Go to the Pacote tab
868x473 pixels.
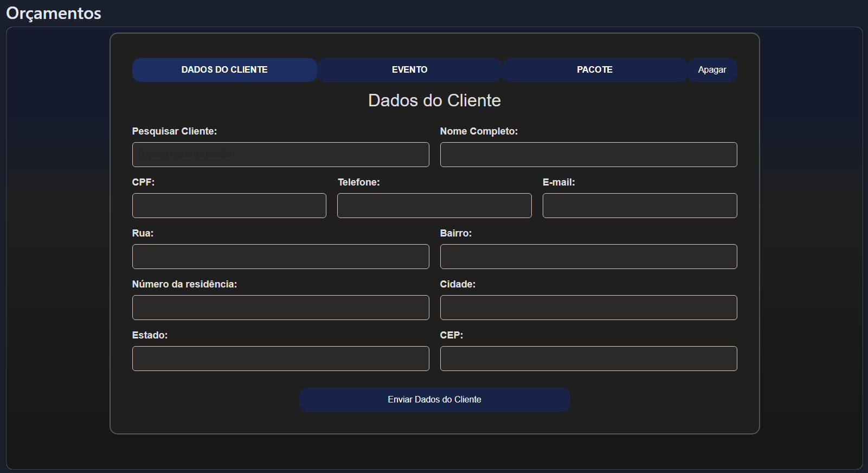click(594, 70)
